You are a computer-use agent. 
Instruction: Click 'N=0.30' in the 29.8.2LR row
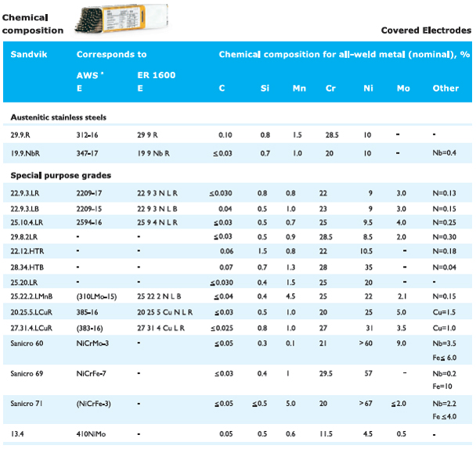coord(444,237)
